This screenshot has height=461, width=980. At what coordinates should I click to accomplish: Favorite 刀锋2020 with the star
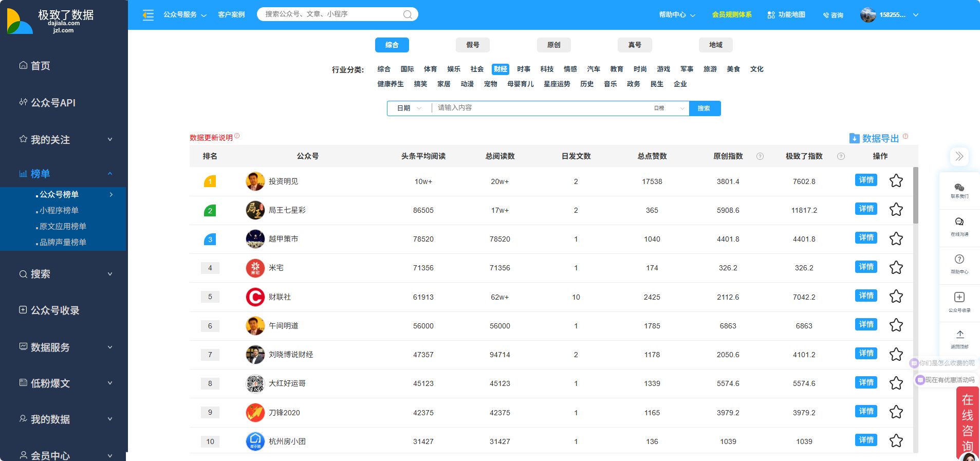(896, 412)
